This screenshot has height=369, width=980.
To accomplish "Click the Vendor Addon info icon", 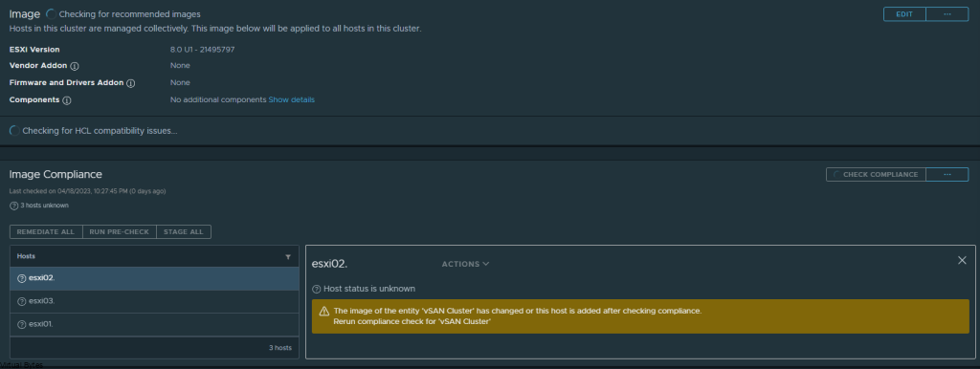I will [75, 66].
